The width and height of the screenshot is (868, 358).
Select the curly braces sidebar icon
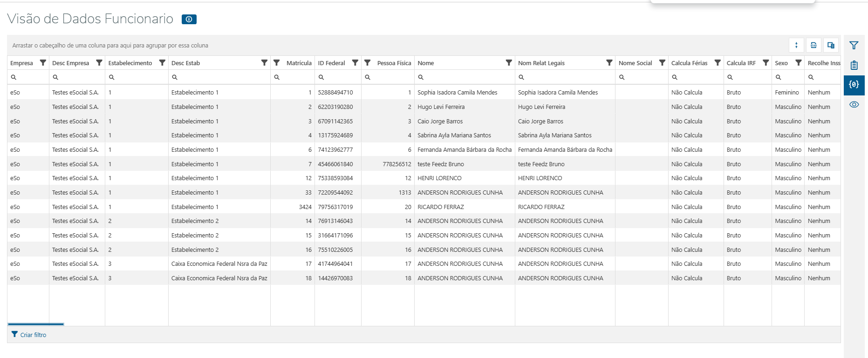pyautogui.click(x=854, y=85)
